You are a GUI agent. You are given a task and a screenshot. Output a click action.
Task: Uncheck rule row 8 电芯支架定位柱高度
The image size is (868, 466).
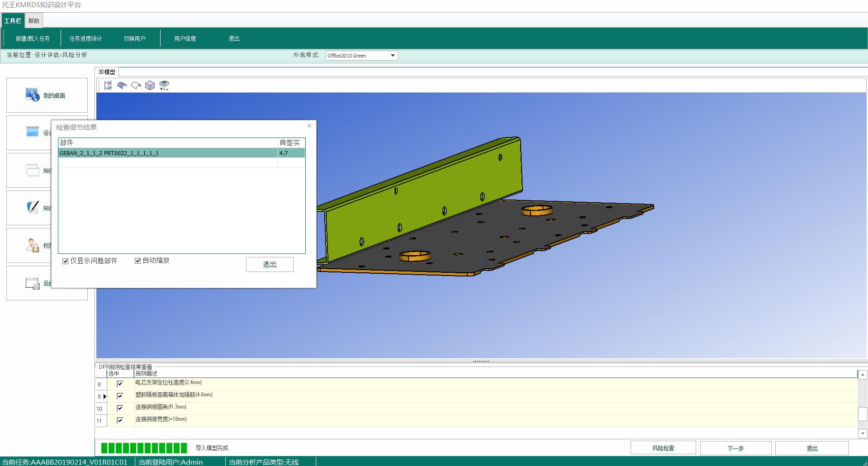coord(120,384)
